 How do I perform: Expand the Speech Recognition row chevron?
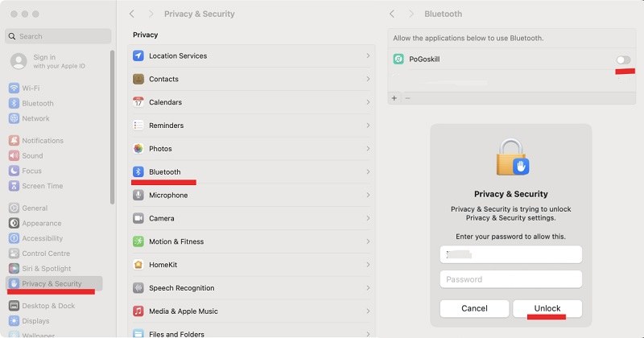[x=368, y=288]
